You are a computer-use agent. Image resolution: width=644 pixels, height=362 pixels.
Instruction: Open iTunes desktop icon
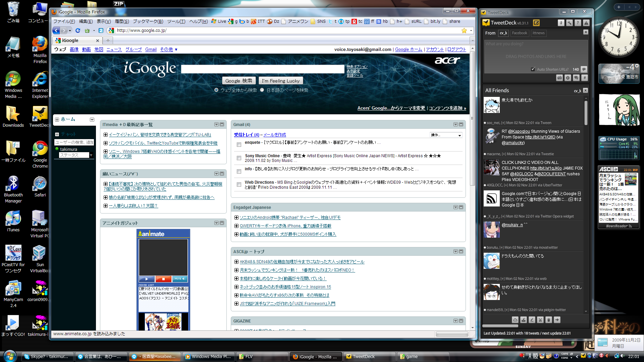[x=13, y=221]
